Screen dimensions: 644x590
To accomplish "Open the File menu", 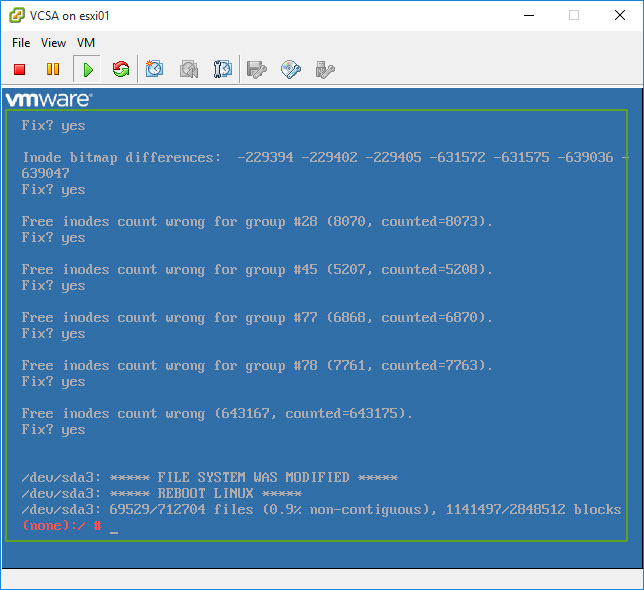I will [21, 43].
